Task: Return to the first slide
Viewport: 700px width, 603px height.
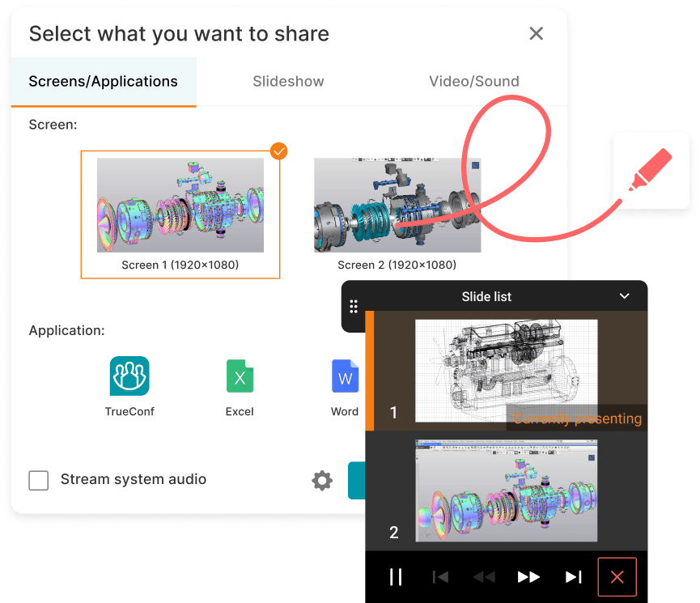Action: pyautogui.click(x=439, y=576)
